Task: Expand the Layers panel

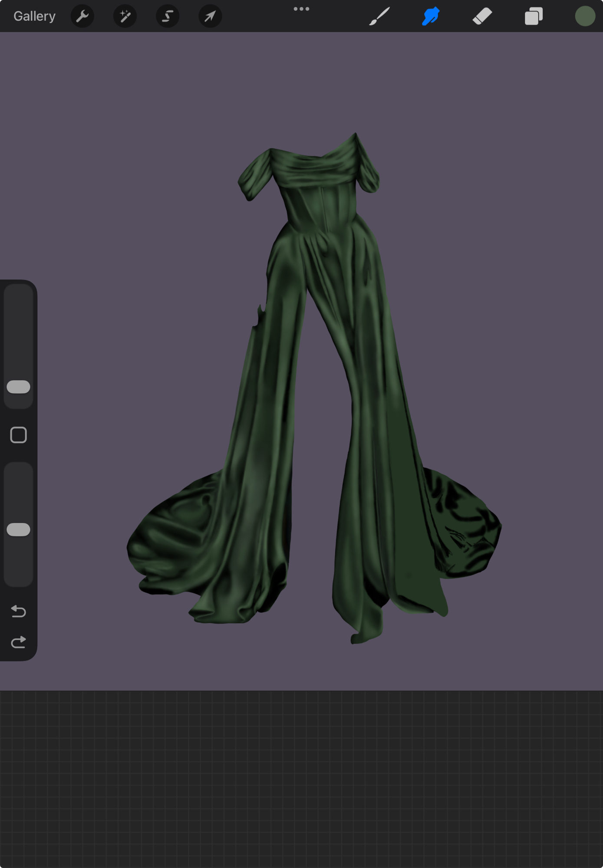Action: point(534,16)
